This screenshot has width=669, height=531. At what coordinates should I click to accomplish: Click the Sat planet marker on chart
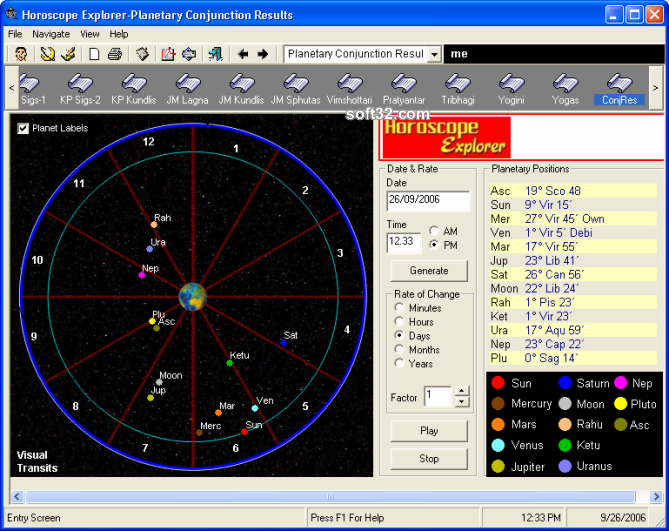pyautogui.click(x=284, y=342)
